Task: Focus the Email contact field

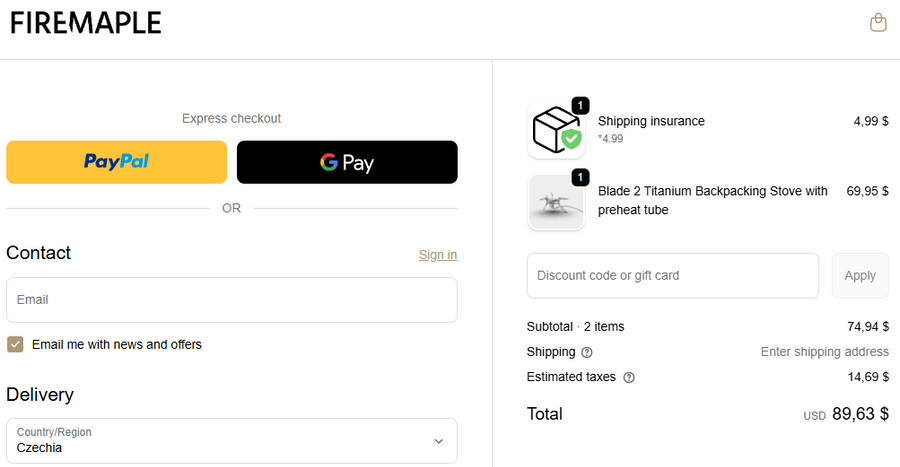Action: point(232,300)
